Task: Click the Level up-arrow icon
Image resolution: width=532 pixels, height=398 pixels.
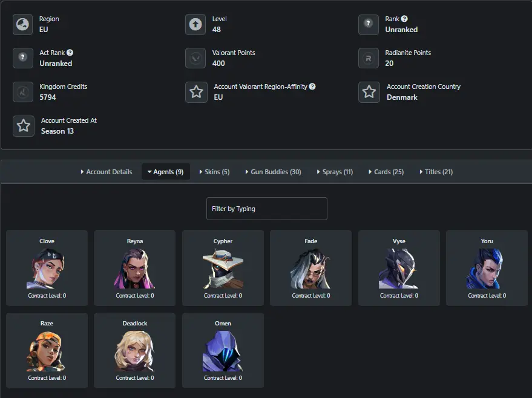Action: pyautogui.click(x=195, y=24)
